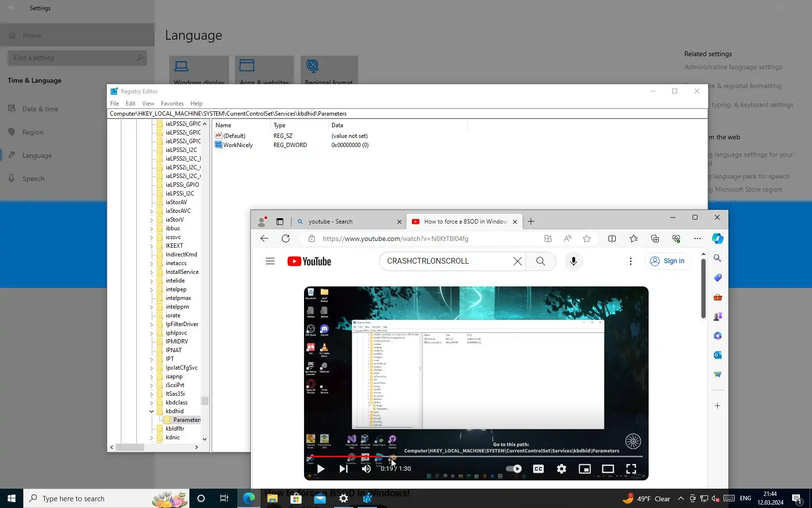This screenshot has width=812, height=508.
Task: Toggle YouTube autoplay switch
Action: point(514,469)
